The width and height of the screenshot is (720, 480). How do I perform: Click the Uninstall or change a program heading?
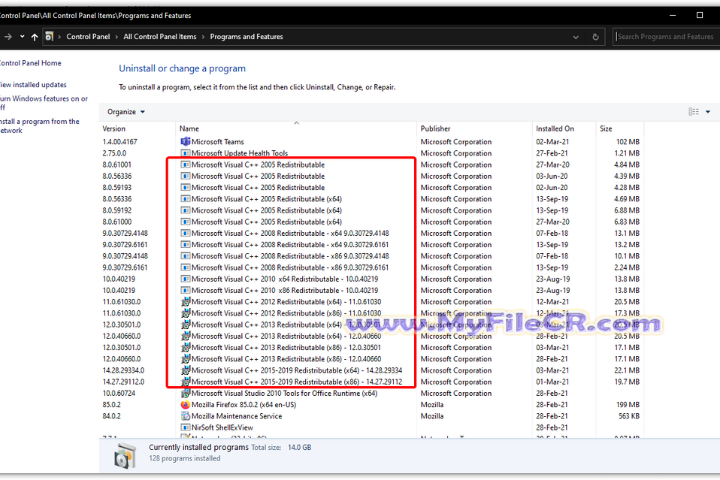point(182,68)
